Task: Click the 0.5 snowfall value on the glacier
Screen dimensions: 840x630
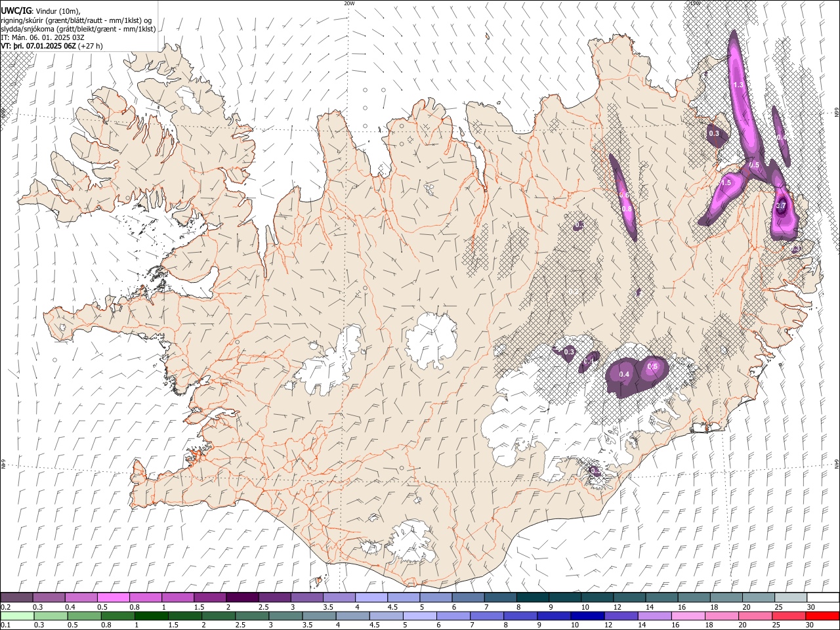Action: [x=652, y=366]
